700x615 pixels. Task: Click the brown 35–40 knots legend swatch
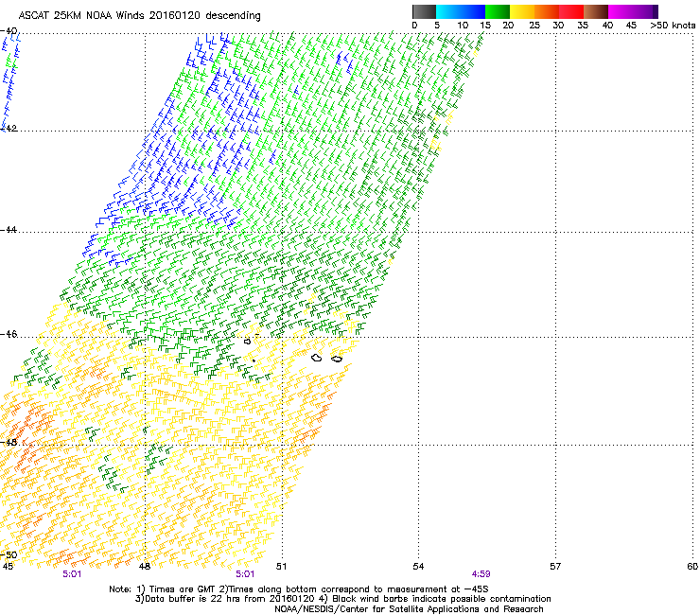click(596, 11)
